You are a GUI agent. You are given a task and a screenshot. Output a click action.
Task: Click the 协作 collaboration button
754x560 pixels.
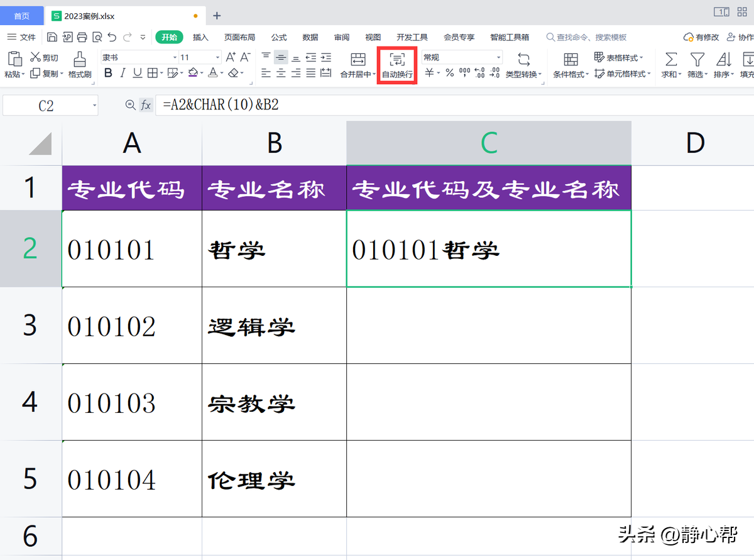coord(740,37)
